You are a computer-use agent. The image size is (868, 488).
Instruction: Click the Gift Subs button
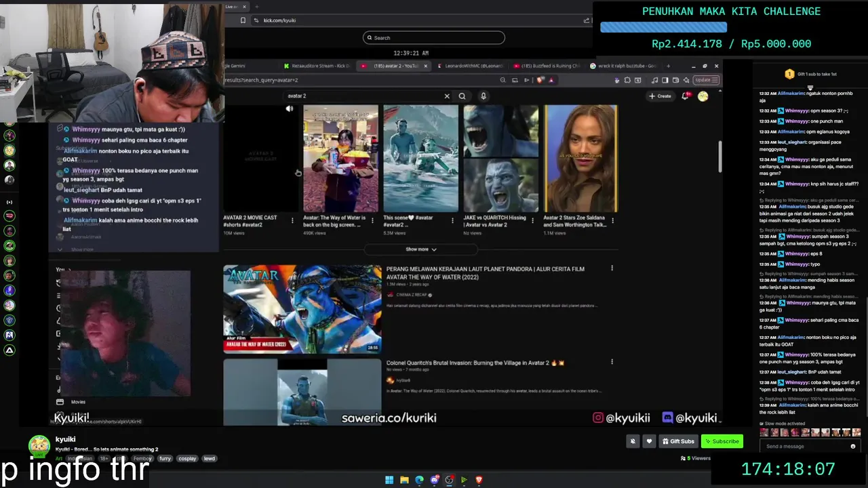[x=678, y=441]
